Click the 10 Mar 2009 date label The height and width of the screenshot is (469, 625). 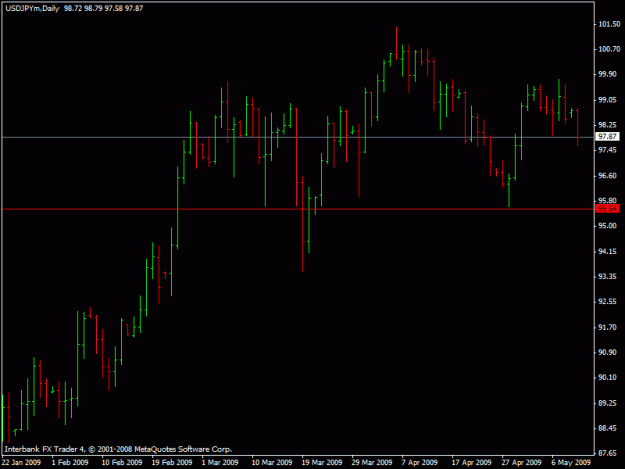272,463
